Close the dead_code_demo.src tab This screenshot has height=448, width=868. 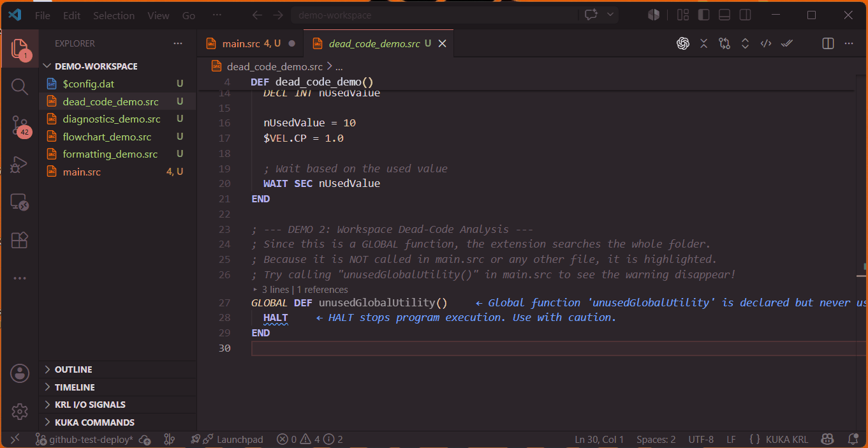442,43
